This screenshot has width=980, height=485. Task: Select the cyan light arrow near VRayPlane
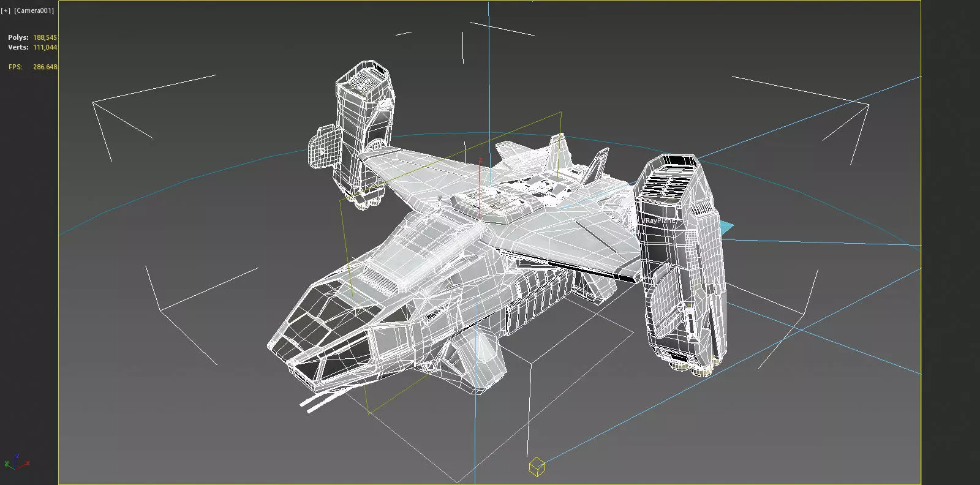(727, 228)
